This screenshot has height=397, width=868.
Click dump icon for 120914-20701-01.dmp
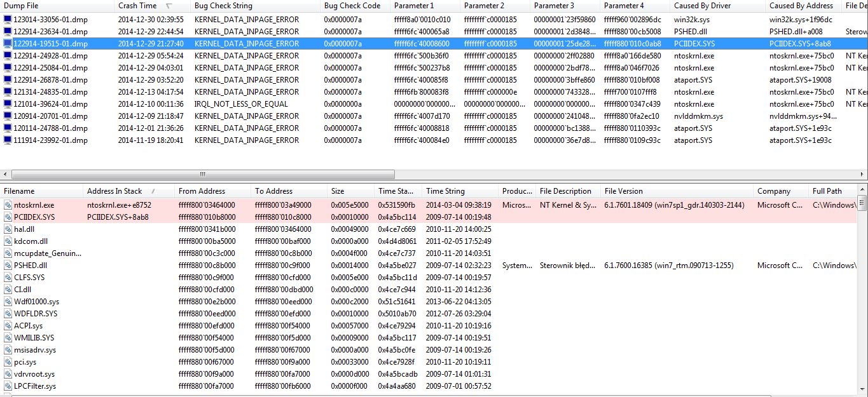pos(8,116)
